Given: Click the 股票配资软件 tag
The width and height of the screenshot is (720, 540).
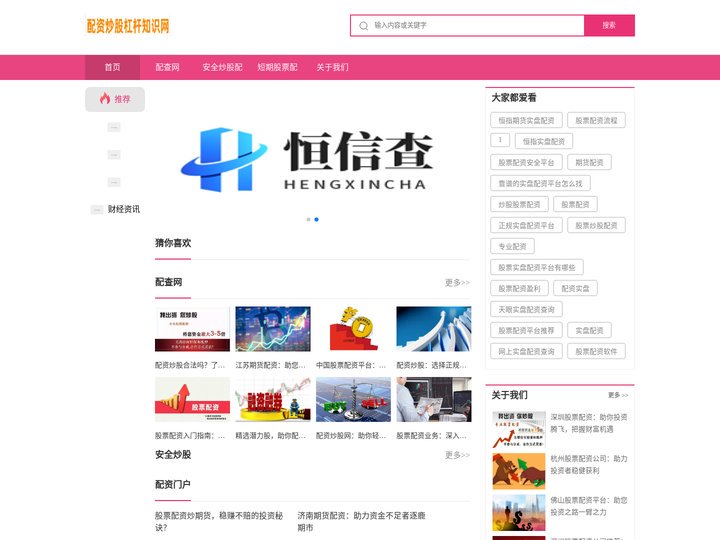Looking at the screenshot, I should 596,352.
